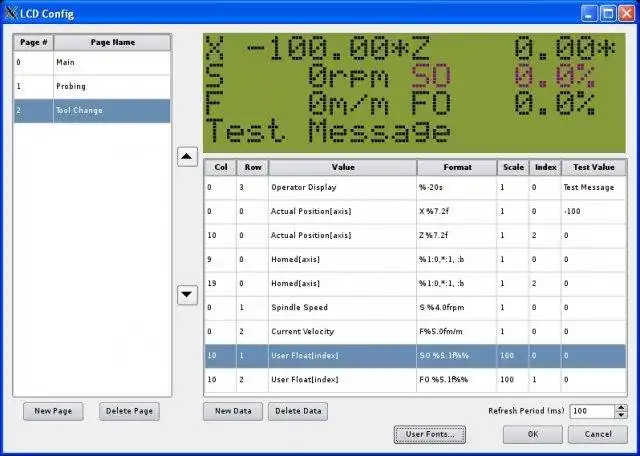640x456 pixels.
Task: Click the New Data button
Action: (233, 411)
